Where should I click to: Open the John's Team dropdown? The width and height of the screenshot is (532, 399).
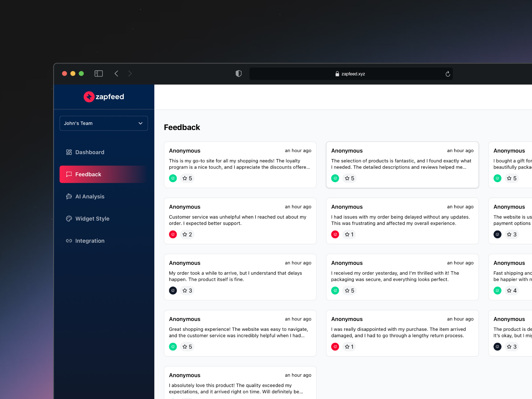click(104, 123)
